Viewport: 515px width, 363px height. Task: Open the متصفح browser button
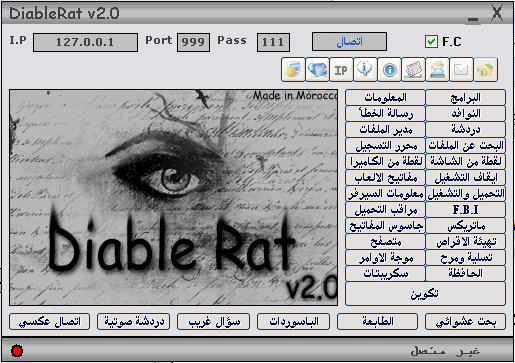385,241
